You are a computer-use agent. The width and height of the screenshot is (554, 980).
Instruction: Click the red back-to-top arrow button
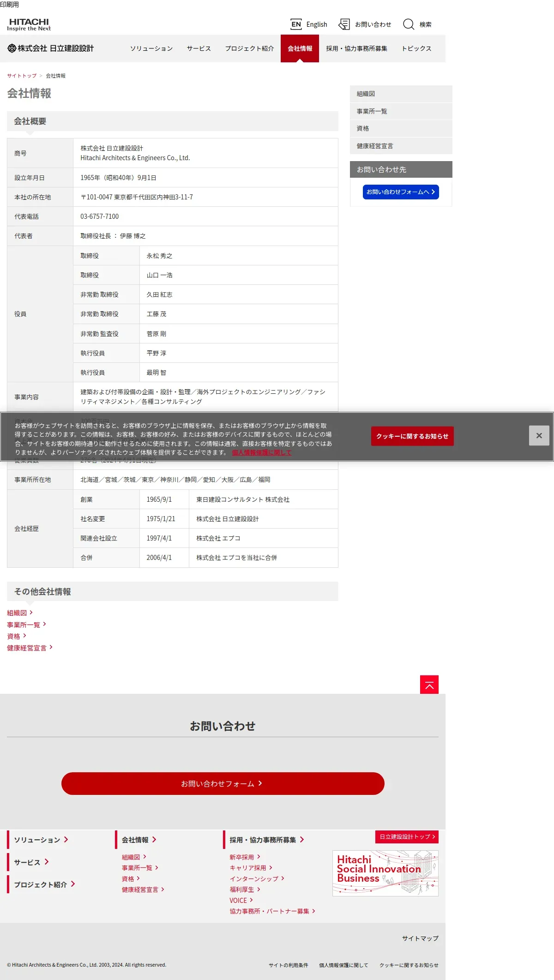click(429, 685)
